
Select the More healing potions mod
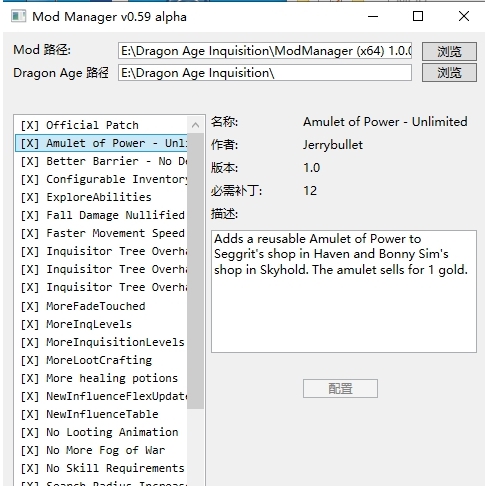[x=102, y=378]
